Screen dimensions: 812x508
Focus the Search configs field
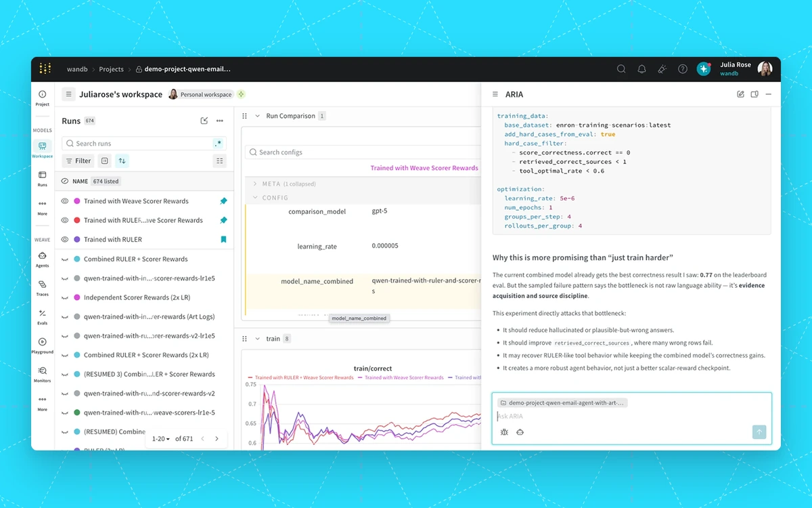[x=362, y=152]
